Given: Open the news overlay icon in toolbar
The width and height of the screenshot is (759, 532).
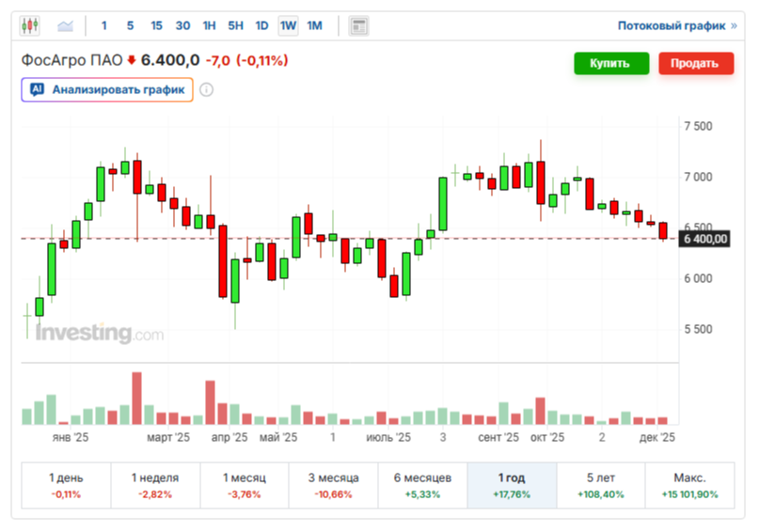Looking at the screenshot, I should pyautogui.click(x=358, y=25).
